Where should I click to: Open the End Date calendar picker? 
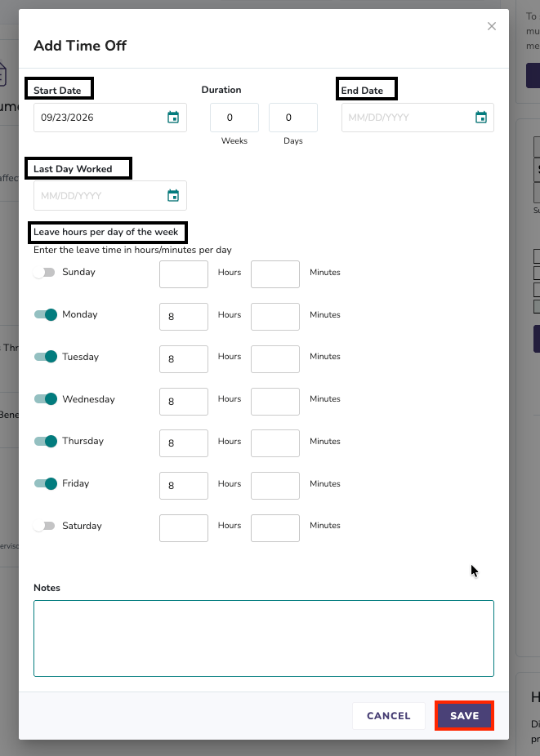480,118
